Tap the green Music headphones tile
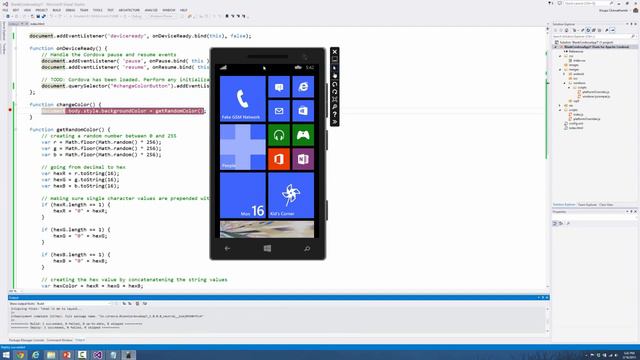Screen dimensions: 640x360 279,135
